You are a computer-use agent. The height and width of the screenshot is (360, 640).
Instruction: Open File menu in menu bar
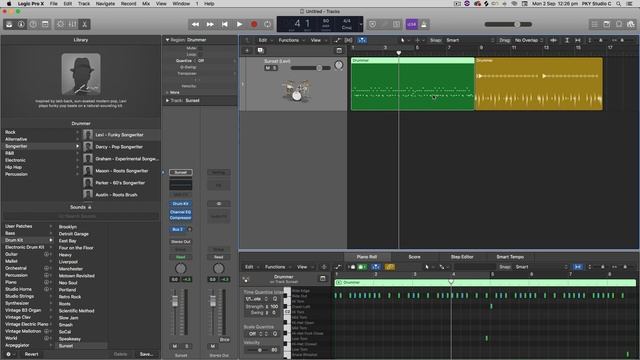pyautogui.click(x=53, y=4)
